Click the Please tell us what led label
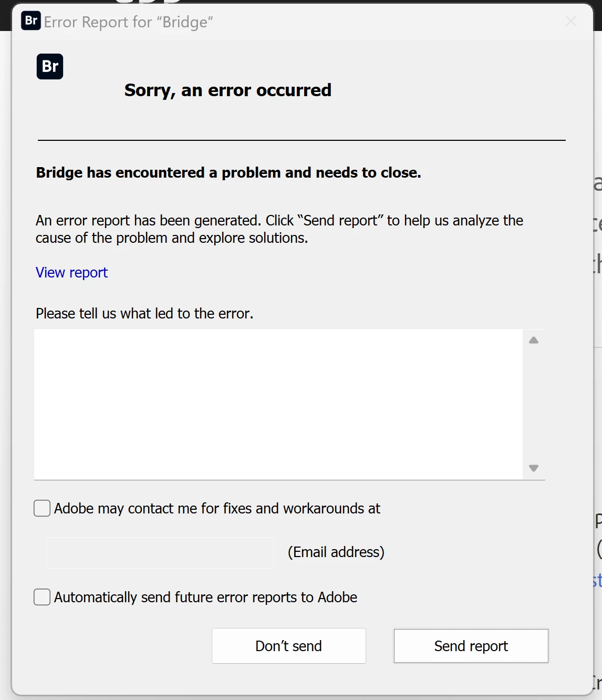The width and height of the screenshot is (602, 700). click(144, 314)
